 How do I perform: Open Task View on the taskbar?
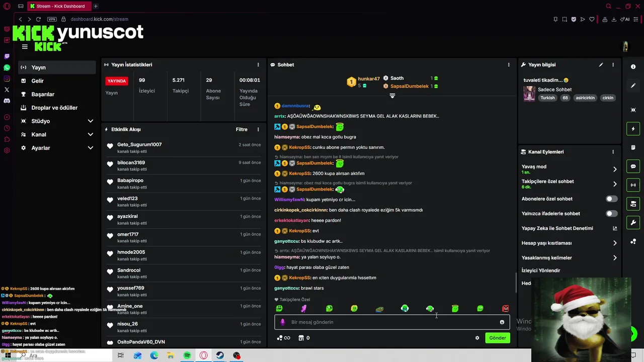[120, 355]
